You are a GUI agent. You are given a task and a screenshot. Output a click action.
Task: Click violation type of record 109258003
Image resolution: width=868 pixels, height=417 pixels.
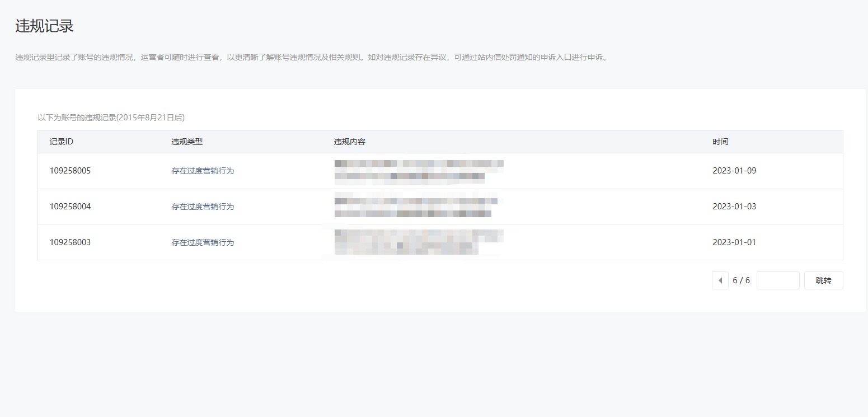203,242
